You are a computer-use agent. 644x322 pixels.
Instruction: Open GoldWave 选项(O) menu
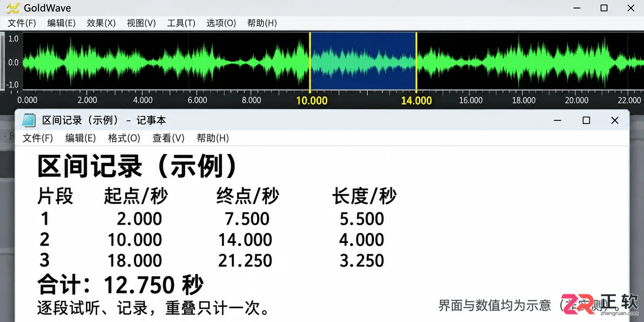click(221, 23)
